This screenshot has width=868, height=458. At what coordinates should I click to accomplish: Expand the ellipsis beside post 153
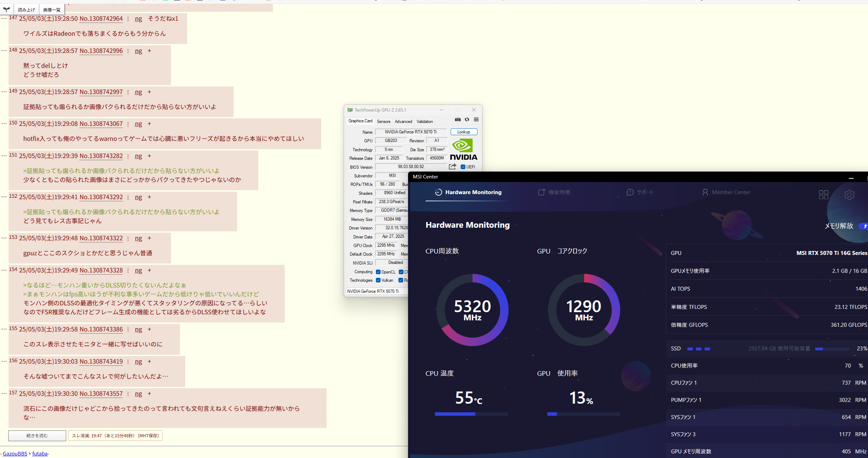(x=4, y=238)
